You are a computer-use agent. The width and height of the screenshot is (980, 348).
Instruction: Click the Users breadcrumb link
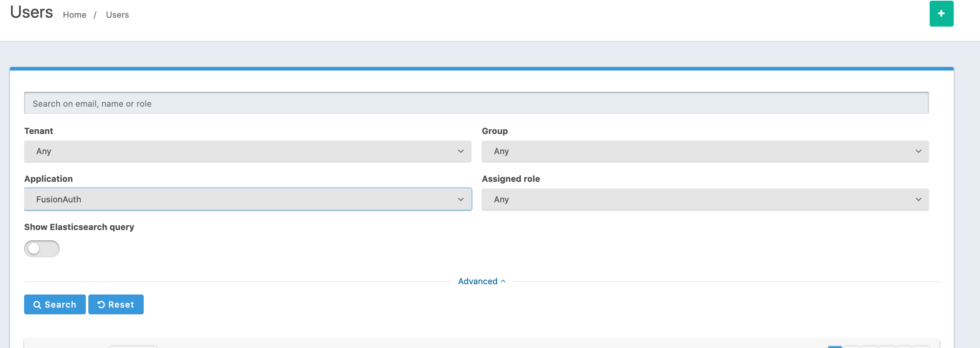pos(117,15)
